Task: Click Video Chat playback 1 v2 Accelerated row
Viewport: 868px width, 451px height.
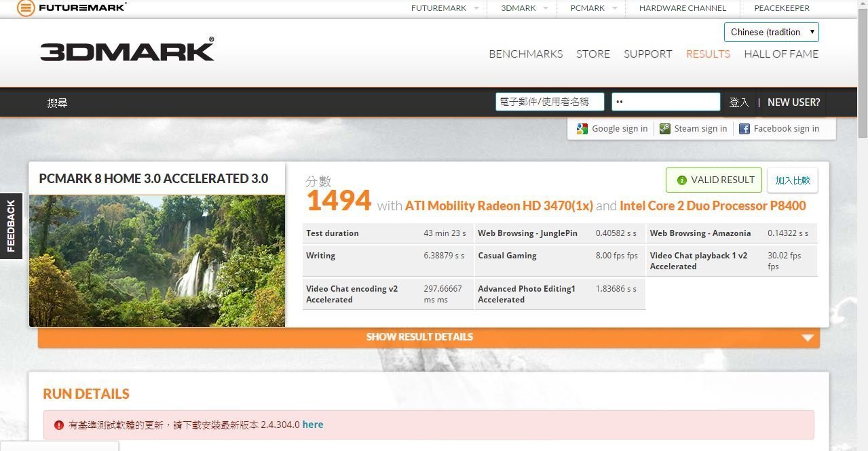Action: pyautogui.click(x=732, y=261)
